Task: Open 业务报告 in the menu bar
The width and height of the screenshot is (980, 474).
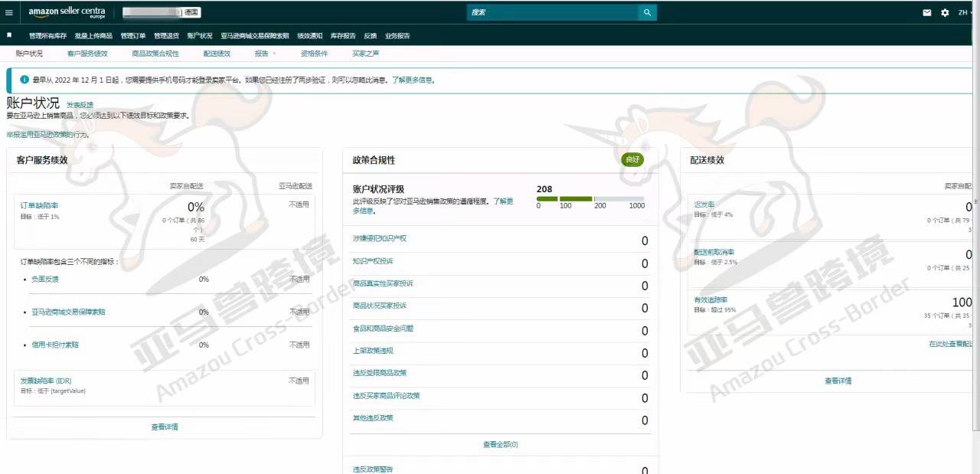Action: 397,36
